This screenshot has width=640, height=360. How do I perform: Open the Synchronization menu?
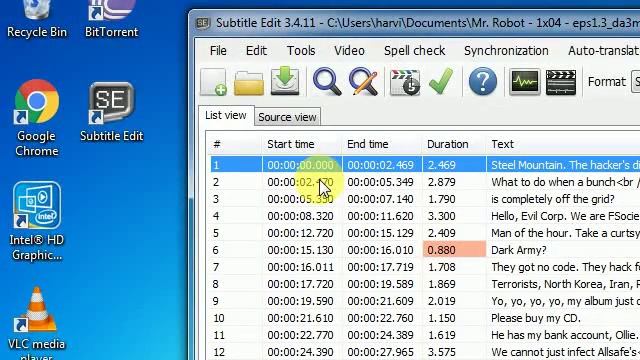[506, 51]
